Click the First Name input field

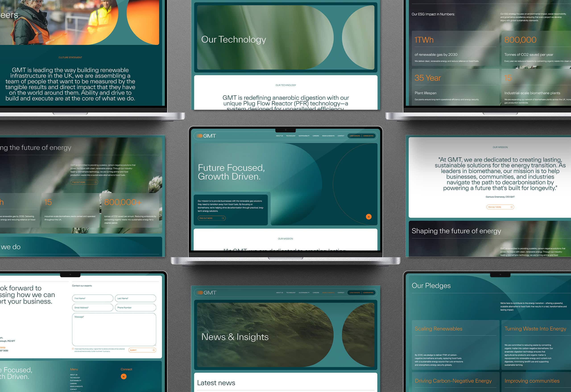(x=93, y=298)
